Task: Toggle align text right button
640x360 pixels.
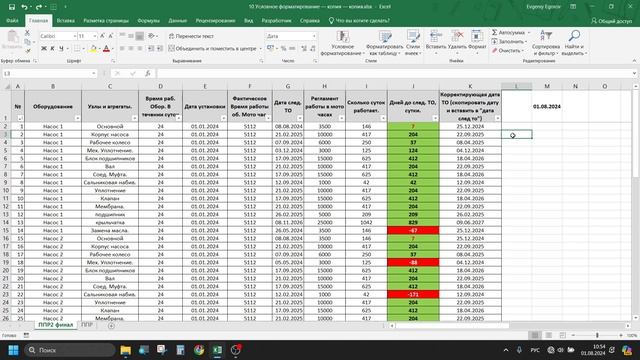Action: 140,49
